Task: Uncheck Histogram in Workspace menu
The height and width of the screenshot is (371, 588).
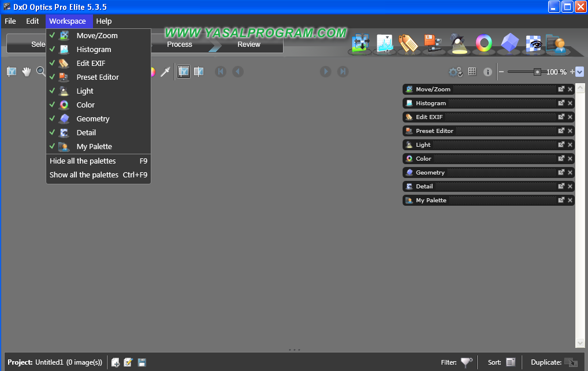Action: pos(94,49)
